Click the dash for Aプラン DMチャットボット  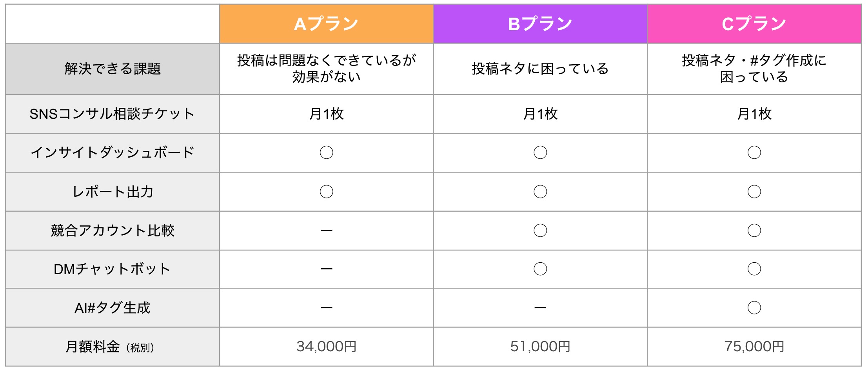click(x=326, y=269)
